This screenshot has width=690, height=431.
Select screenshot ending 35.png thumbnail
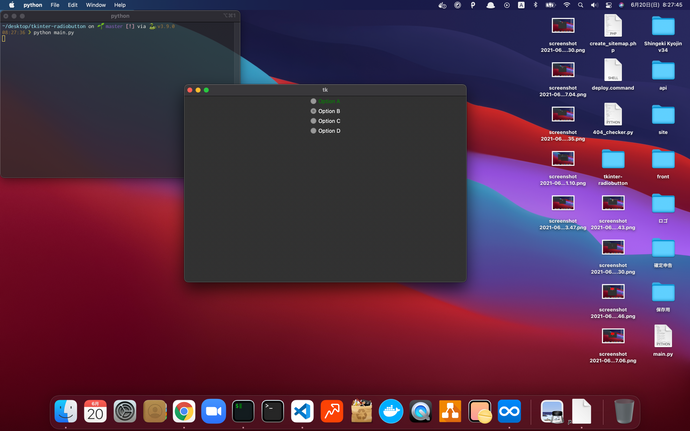(563, 114)
